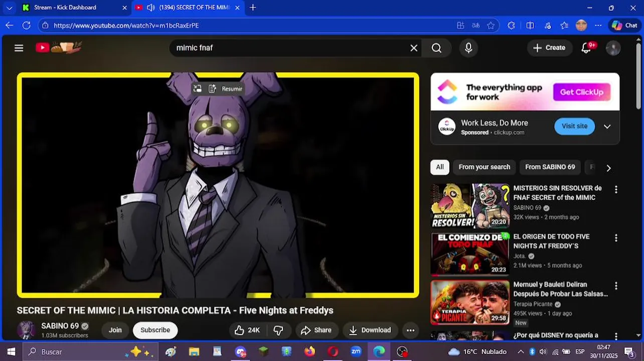Viewport: 644px width, 361px height.
Task: Select From your search chip
Action: tap(484, 167)
